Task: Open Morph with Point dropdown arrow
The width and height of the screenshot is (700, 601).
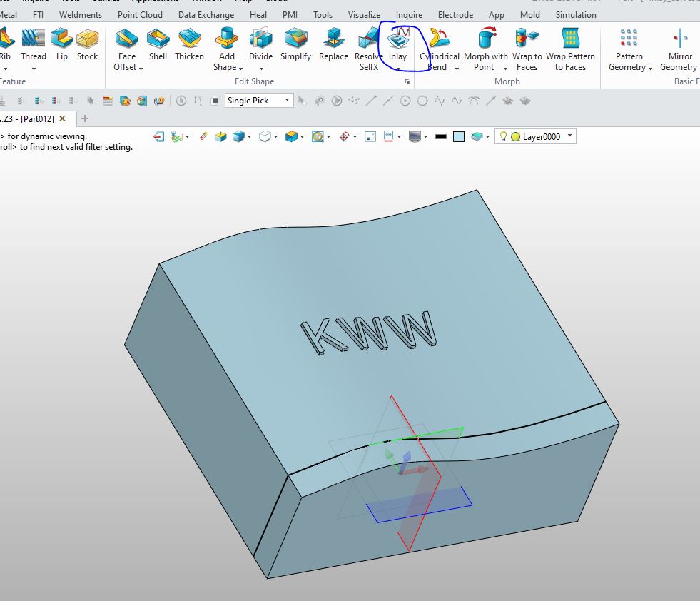Action: pos(505,69)
